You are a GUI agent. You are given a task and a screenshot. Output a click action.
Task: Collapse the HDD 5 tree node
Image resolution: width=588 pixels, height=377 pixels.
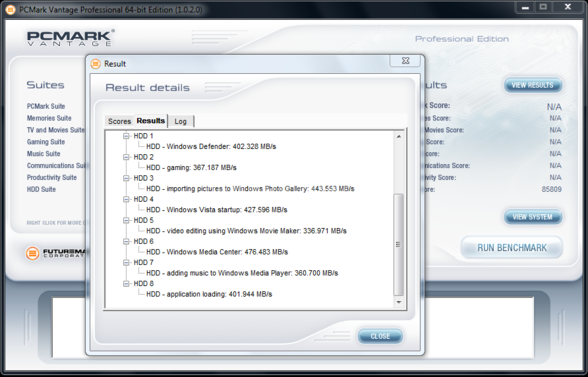[x=126, y=220]
